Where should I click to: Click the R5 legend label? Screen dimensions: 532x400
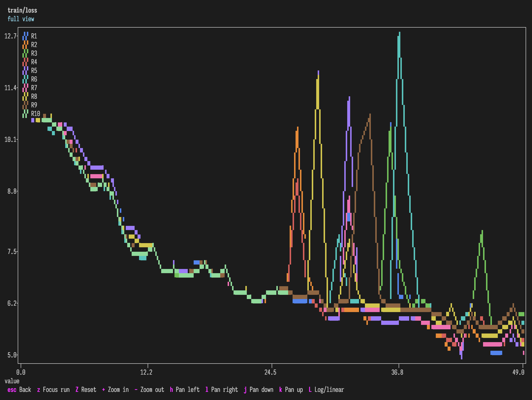[34, 71]
